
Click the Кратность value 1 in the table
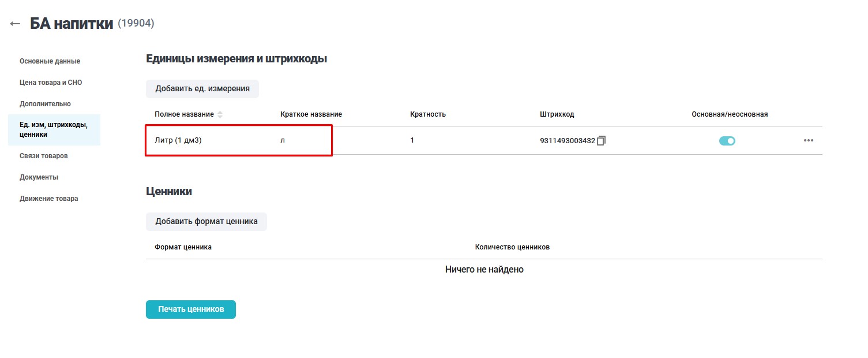pos(412,140)
